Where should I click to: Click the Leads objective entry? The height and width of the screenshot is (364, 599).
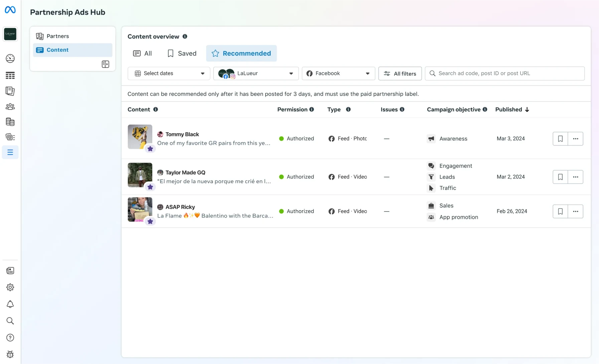pos(441,177)
